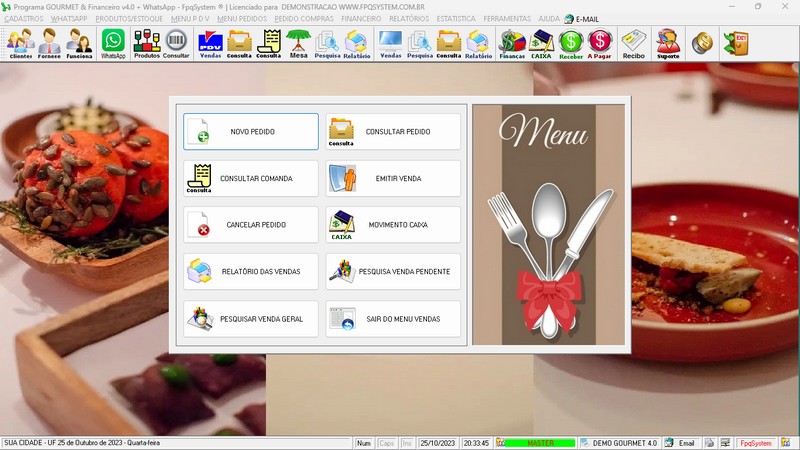
Task: Open the RELATÓRIOS menu
Action: point(409,19)
